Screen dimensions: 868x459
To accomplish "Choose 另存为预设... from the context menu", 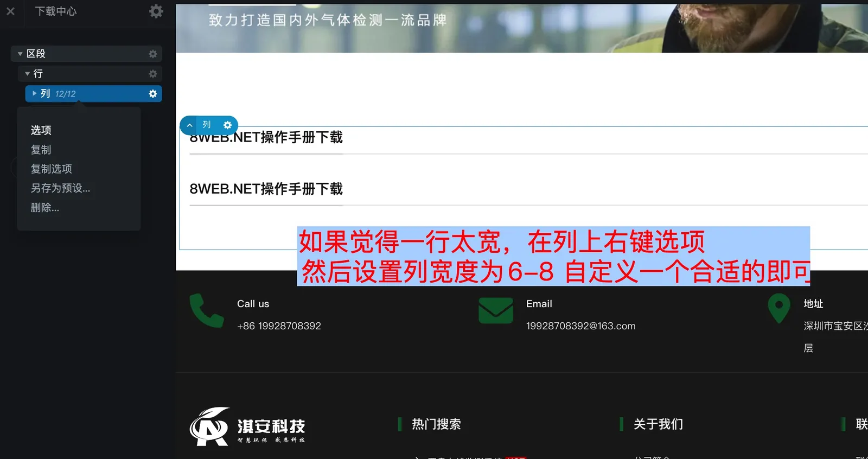I will click(60, 188).
